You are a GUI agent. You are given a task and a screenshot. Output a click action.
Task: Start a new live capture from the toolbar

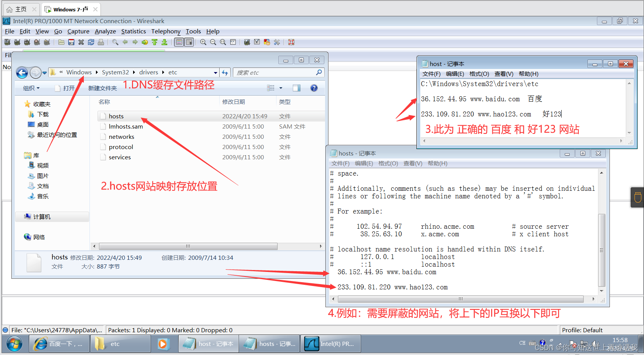pyautogui.click(x=27, y=42)
